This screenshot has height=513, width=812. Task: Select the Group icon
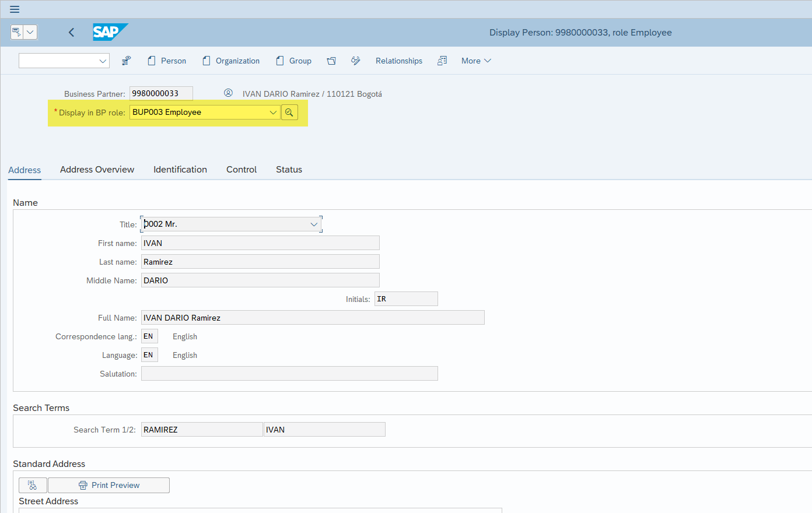(281, 60)
